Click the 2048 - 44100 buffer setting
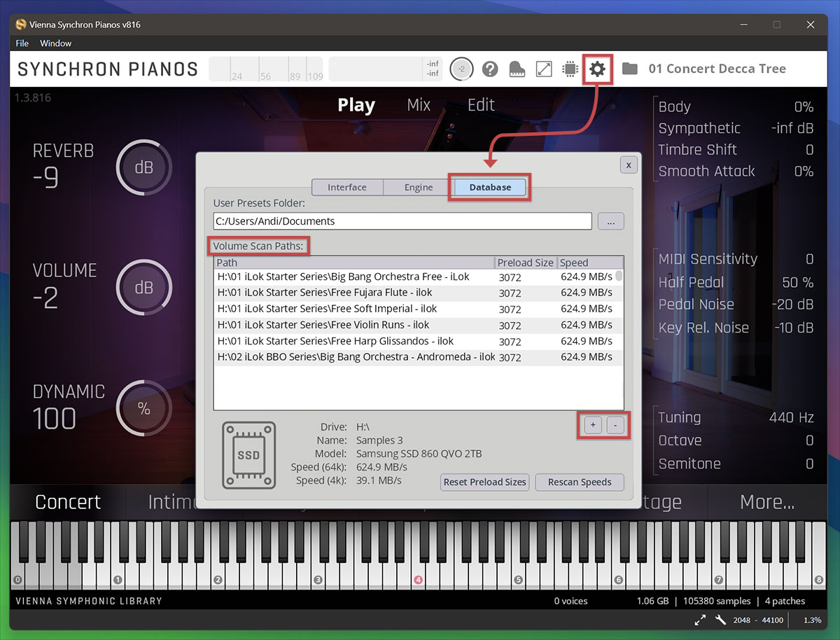This screenshot has width=840, height=640. tap(758, 620)
